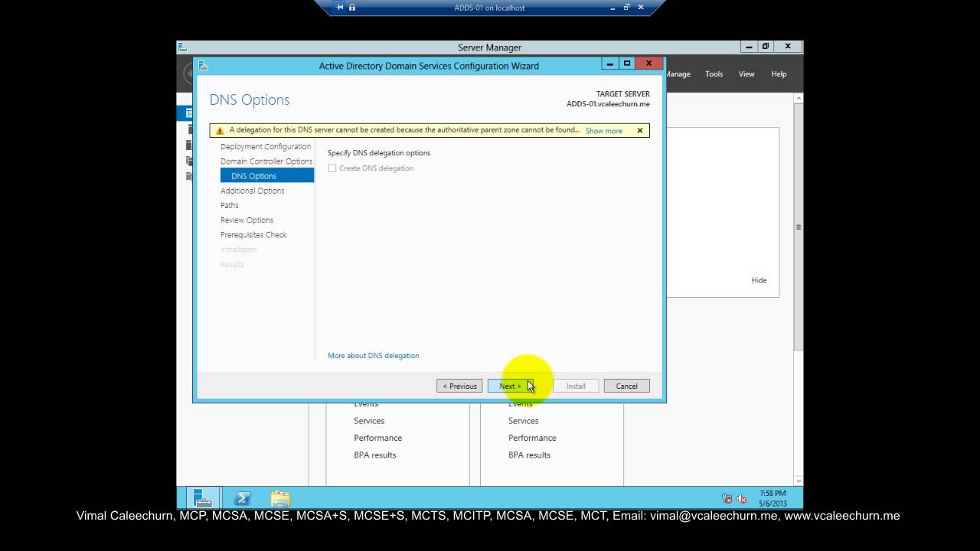The height and width of the screenshot is (551, 980).
Task: Click ADDS-01 on localhost connection bar title
Action: point(489,8)
